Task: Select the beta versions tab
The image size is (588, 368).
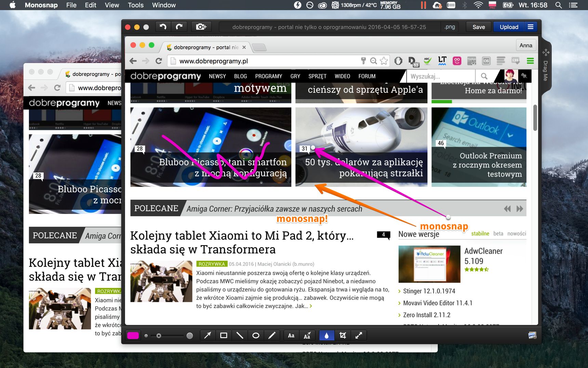Action: tap(498, 233)
